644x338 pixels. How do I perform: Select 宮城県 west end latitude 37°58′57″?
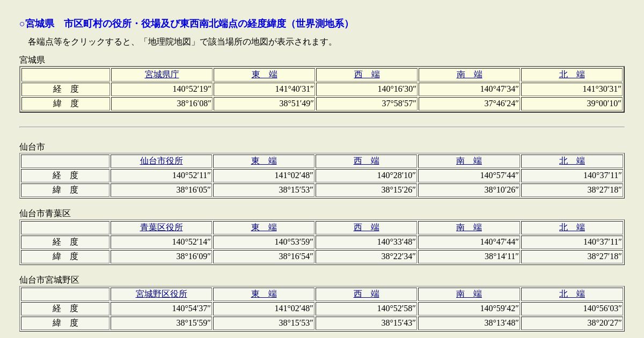coord(399,104)
